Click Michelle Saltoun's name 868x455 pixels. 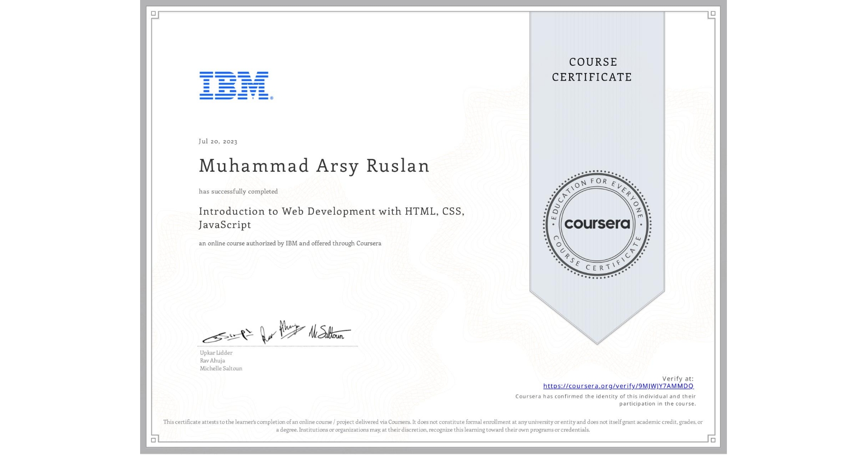coord(220,368)
